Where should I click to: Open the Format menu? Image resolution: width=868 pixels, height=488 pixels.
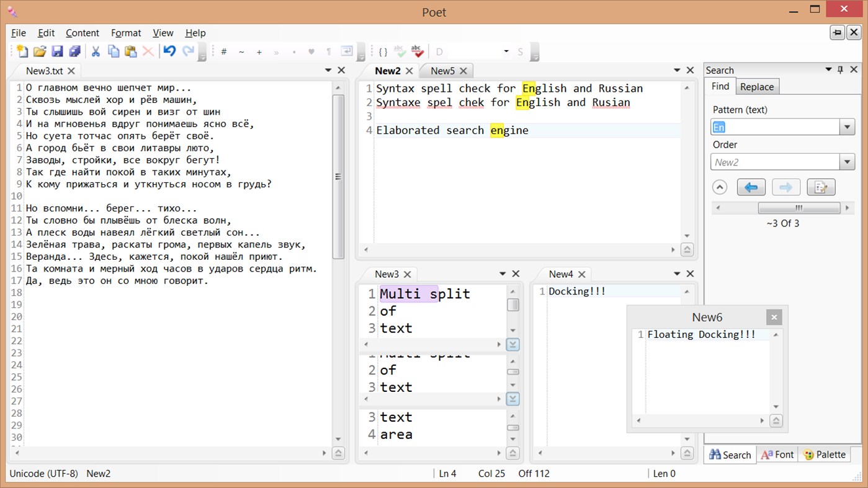coord(126,33)
